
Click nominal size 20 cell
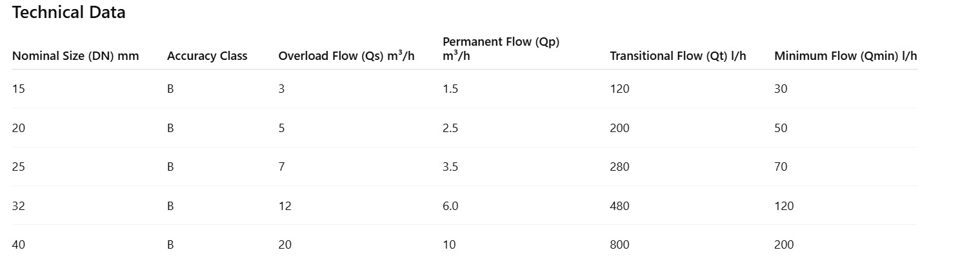(19, 128)
